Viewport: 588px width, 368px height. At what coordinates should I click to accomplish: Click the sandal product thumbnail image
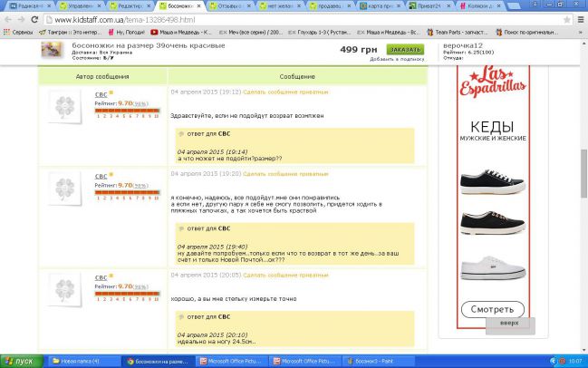(x=51, y=51)
